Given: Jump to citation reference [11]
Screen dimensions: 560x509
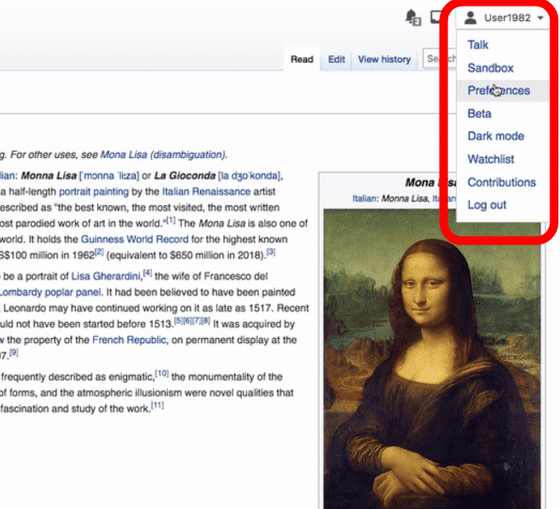Looking at the screenshot, I should [157, 405].
